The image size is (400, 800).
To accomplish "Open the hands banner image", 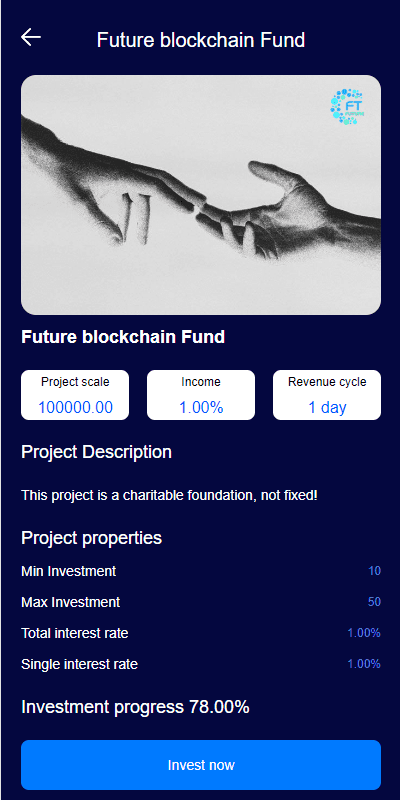I will click(x=201, y=195).
